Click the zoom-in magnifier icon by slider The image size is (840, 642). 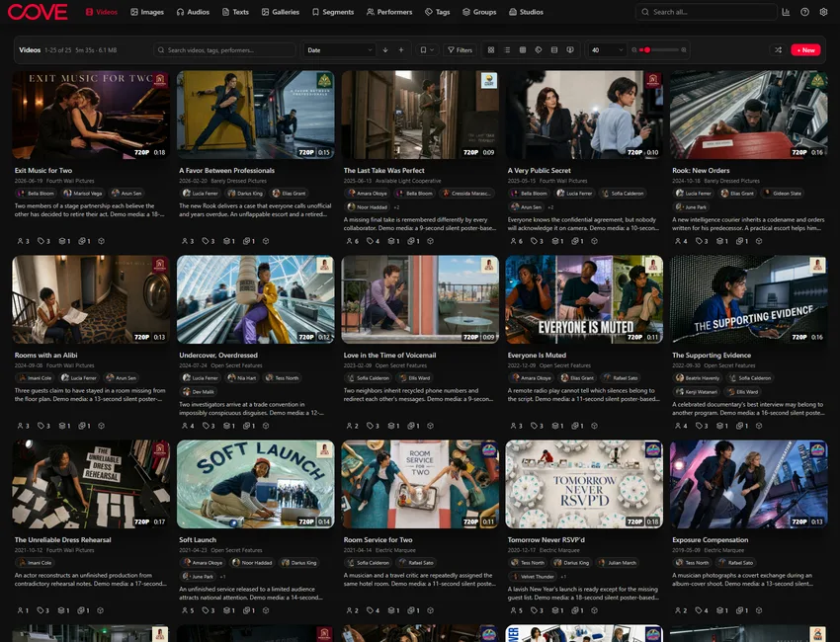tap(684, 49)
